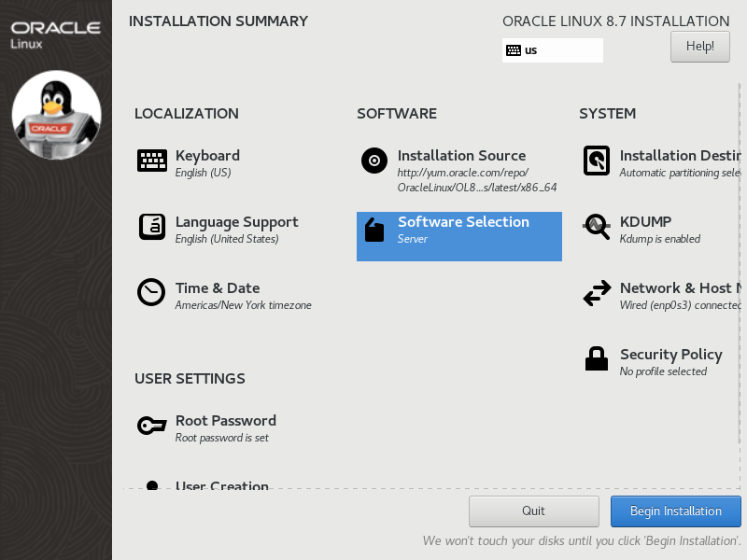Select the 'KDUMP' title text
Screen dimensions: 747x560
point(645,222)
